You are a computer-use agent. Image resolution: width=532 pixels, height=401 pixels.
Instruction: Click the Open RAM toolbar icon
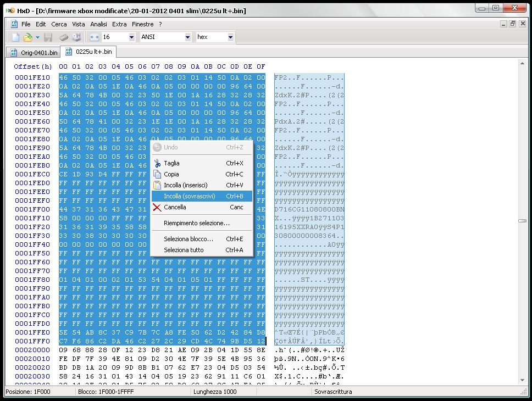64,37
